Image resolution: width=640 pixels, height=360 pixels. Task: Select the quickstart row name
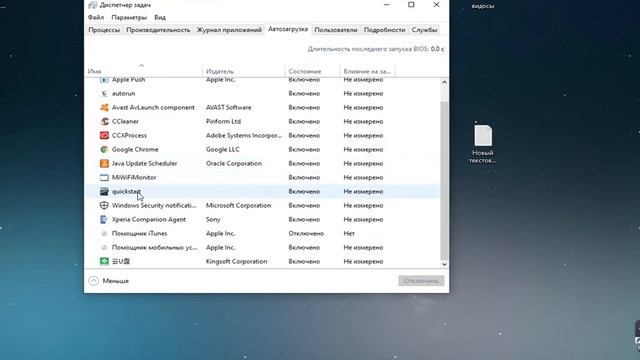click(x=126, y=191)
